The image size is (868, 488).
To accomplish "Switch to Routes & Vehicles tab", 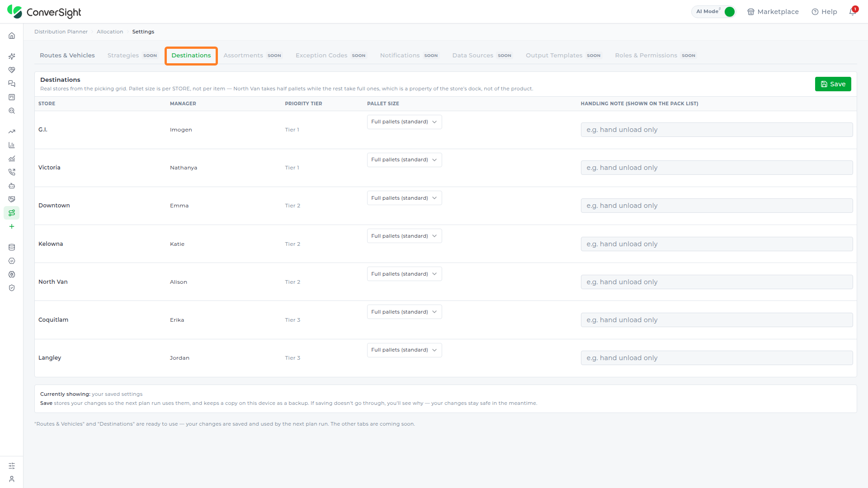I will [x=67, y=56].
